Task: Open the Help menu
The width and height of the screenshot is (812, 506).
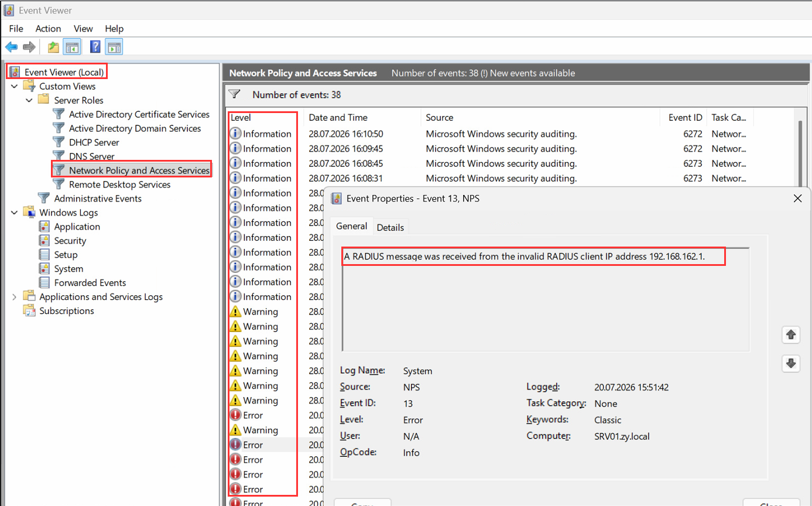Action: (x=114, y=29)
